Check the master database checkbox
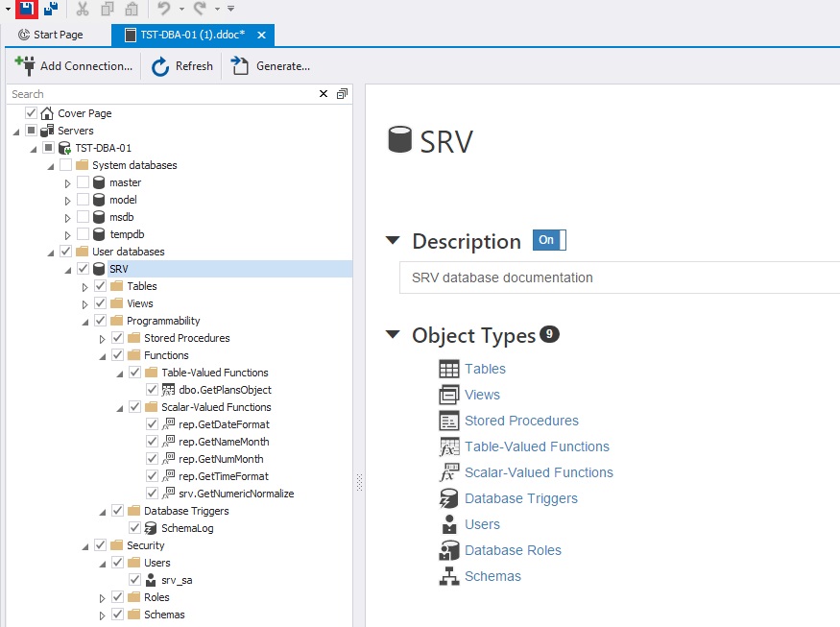The width and height of the screenshot is (840, 627). (84, 182)
